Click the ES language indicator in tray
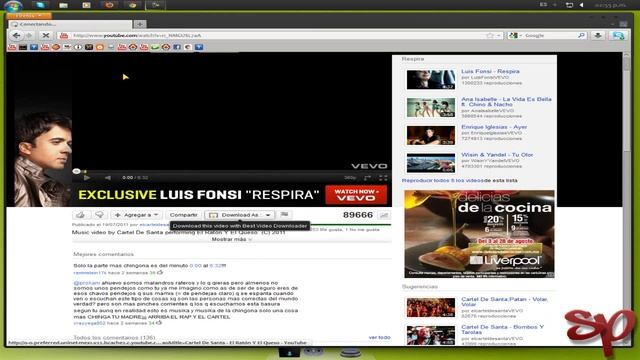640x360 pixels. (543, 5)
